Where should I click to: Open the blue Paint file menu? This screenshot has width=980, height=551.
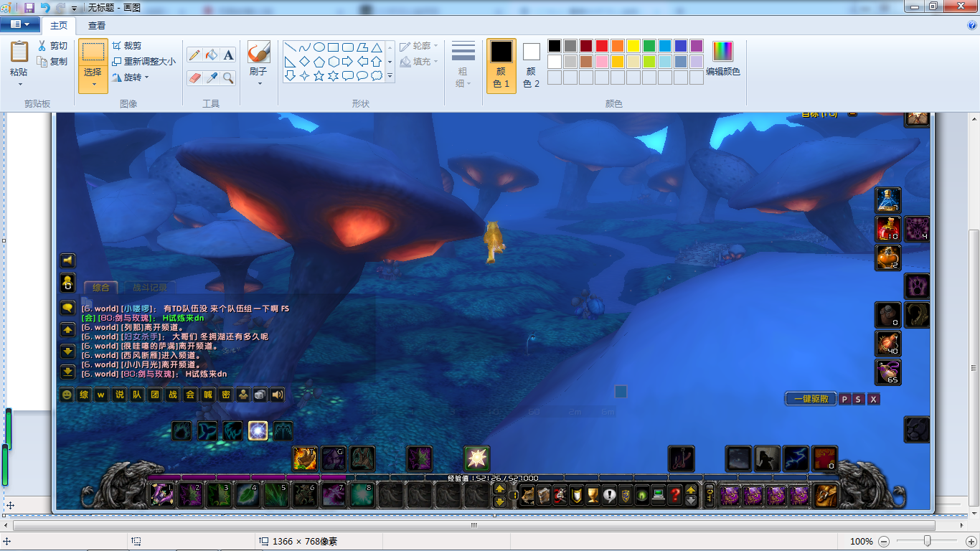tap(19, 24)
